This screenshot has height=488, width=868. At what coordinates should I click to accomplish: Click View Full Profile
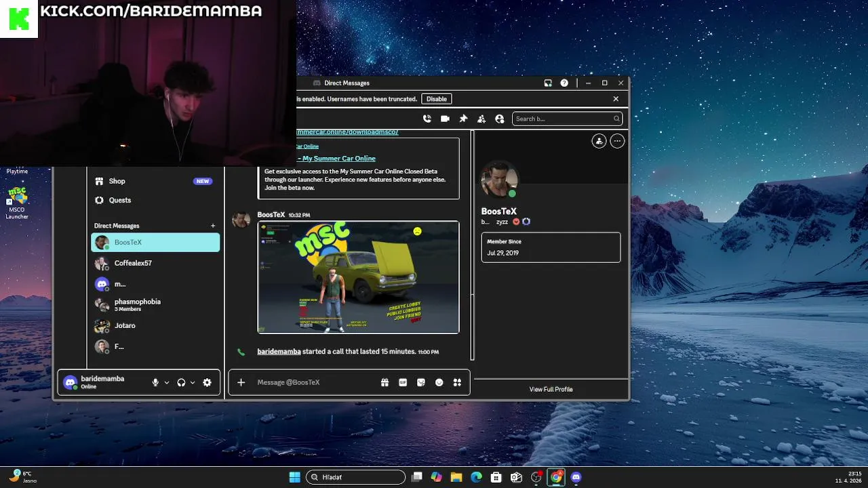coord(551,389)
